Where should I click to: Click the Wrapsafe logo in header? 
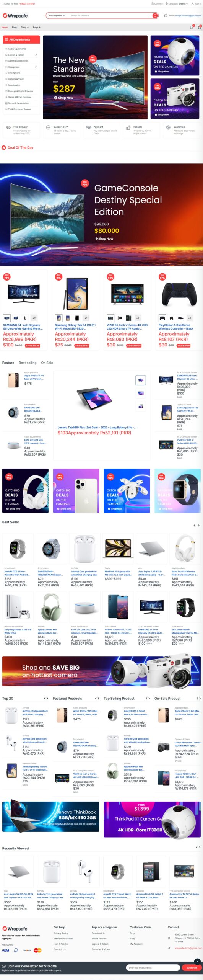15,16
